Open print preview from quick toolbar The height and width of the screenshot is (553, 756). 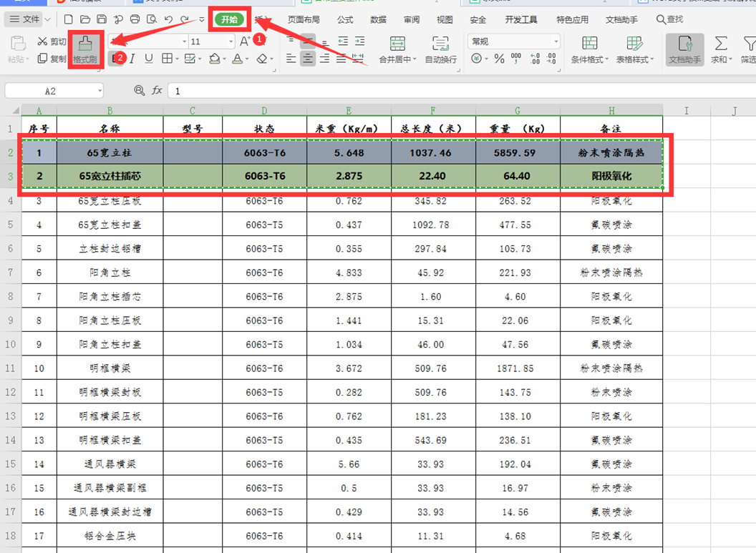[x=152, y=19]
